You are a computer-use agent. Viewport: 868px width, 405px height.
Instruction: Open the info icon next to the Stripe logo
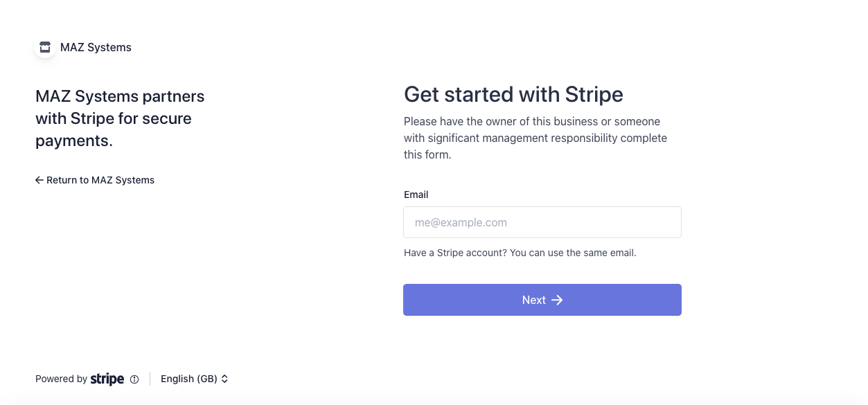coord(134,379)
